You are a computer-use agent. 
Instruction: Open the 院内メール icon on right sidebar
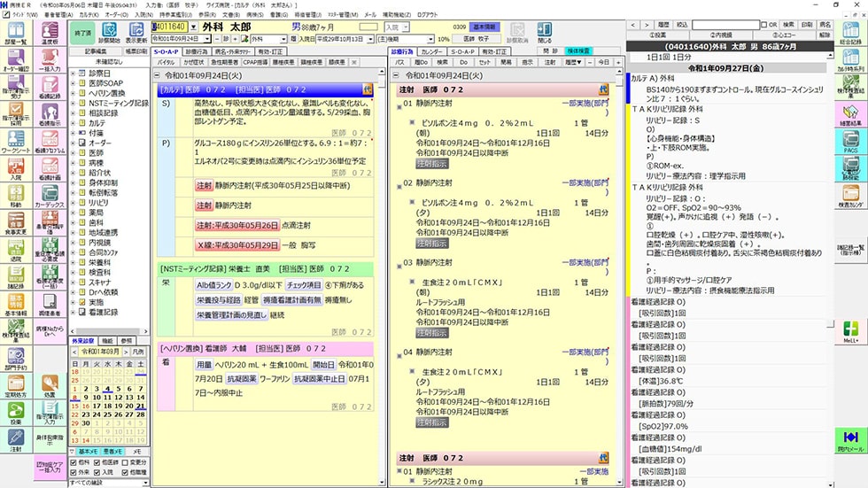coord(850,440)
